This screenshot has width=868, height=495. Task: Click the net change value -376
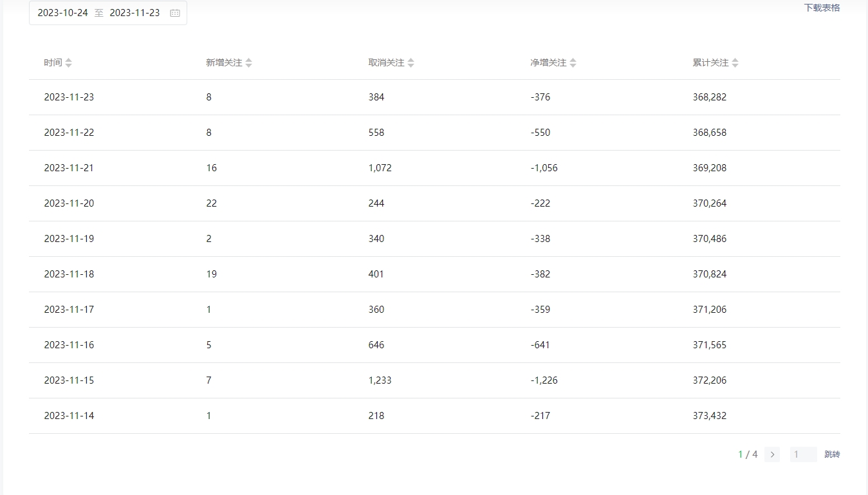(540, 97)
